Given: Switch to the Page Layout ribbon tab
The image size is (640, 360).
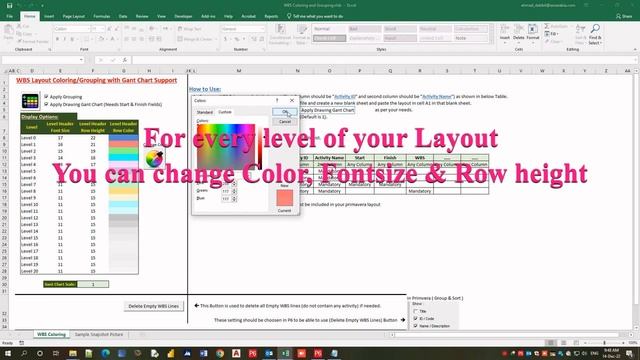Looking at the screenshot, I should (73, 16).
